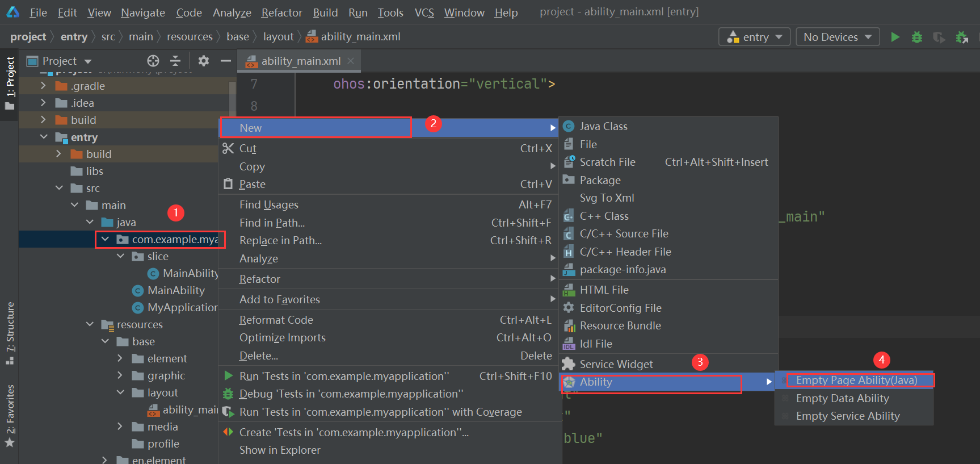Open the Refactor menu in menu bar
This screenshot has width=980, height=464.
click(x=281, y=12)
